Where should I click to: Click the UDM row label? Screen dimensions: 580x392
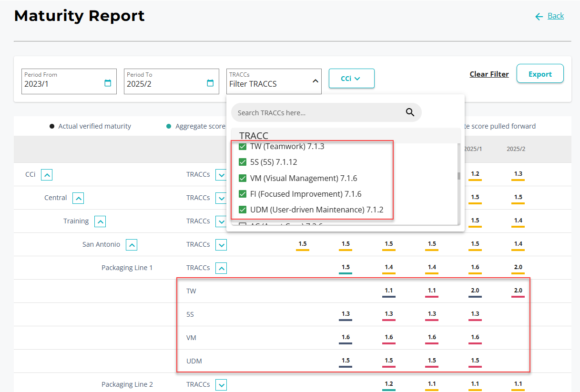194,361
